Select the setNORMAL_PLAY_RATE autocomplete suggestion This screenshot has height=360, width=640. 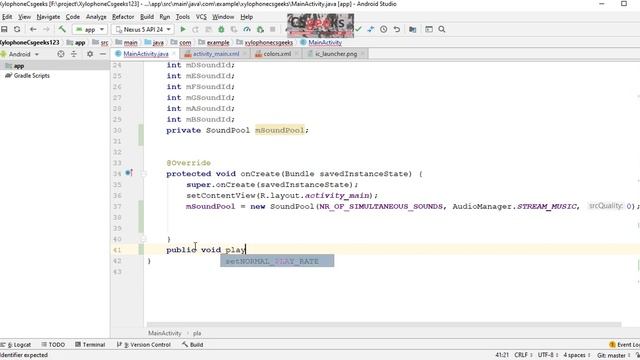[277, 261]
